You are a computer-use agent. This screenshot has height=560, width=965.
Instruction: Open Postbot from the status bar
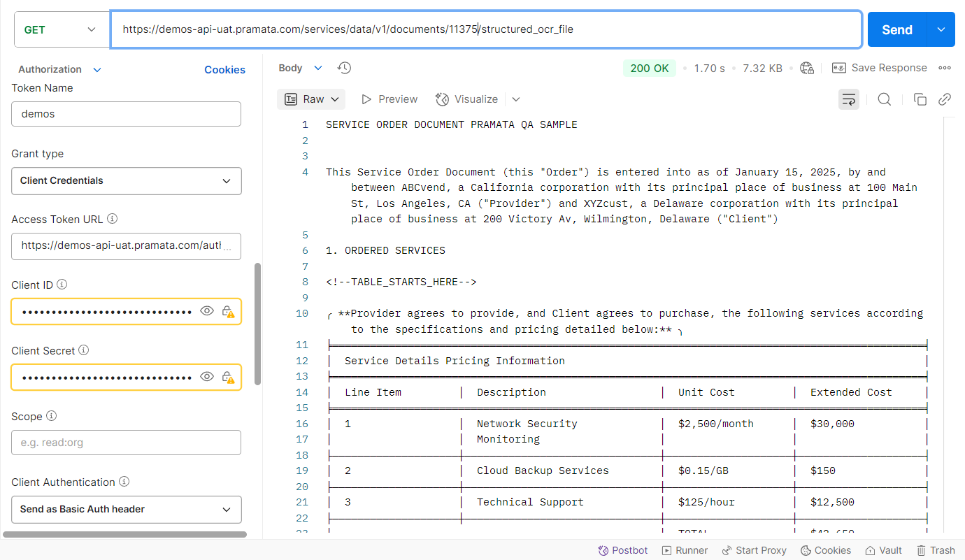(622, 550)
